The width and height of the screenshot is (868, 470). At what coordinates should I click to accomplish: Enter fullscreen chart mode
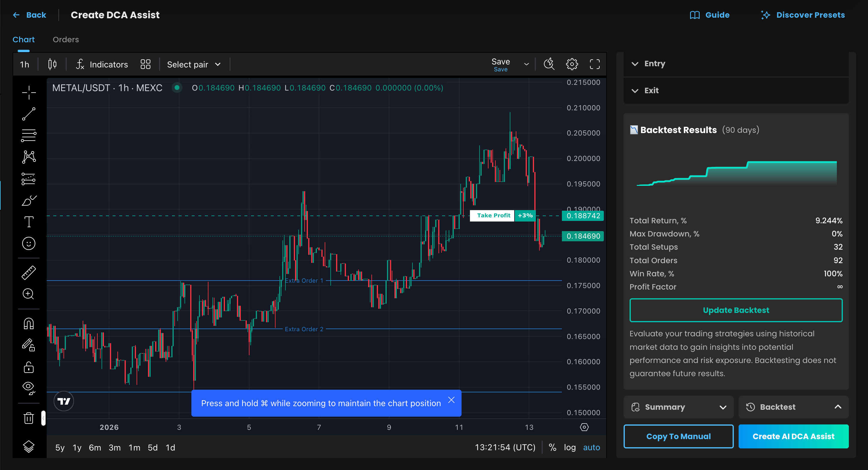pyautogui.click(x=594, y=64)
